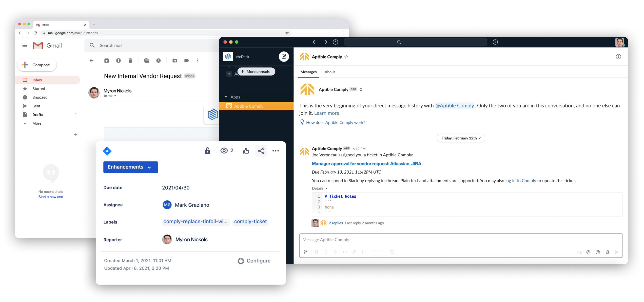
Task: Toggle Jira issue lock restriction icon
Action: point(207,151)
